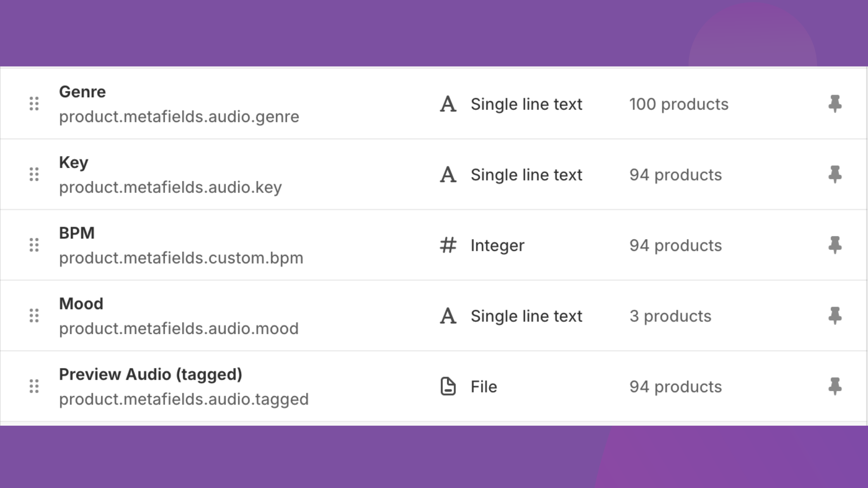
Task: Click the Single line text icon for Genre
Action: (x=448, y=104)
